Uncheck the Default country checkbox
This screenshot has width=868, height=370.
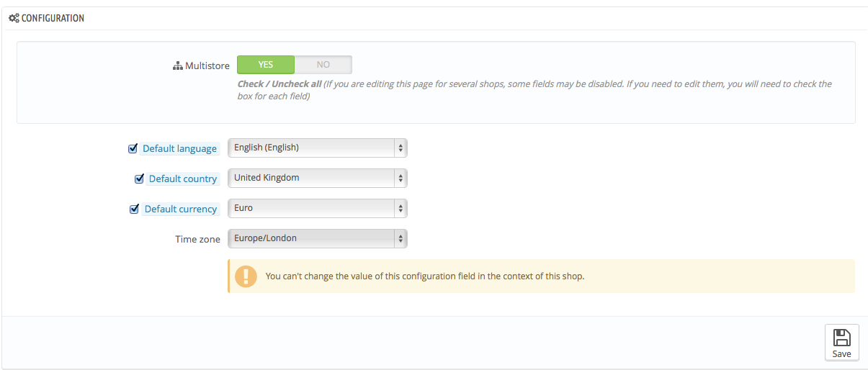click(x=139, y=179)
